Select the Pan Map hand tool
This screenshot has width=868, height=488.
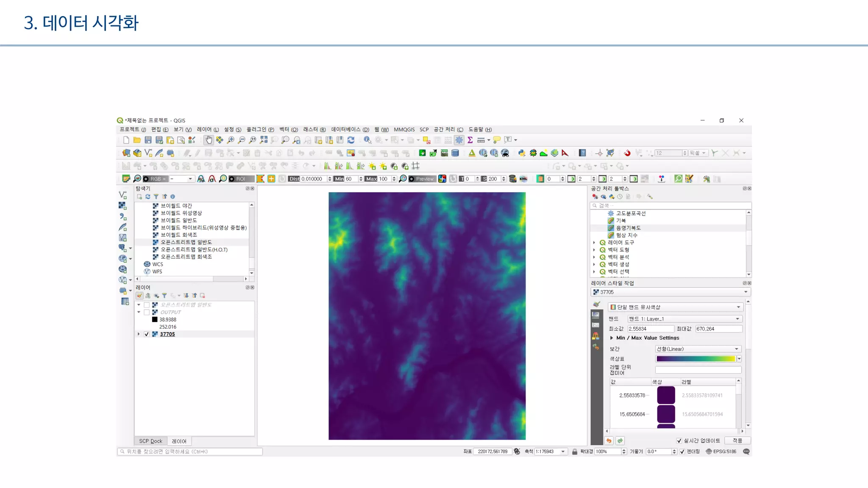(209, 140)
